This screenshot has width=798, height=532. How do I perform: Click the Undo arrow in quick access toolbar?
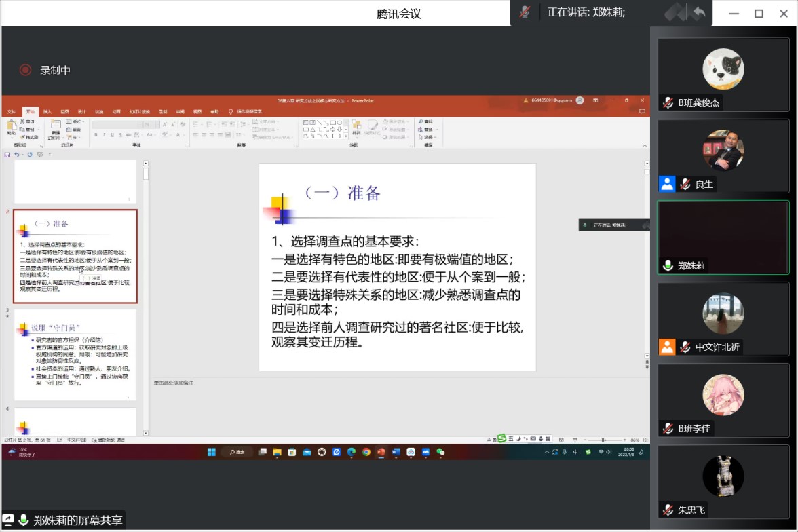pos(16,155)
